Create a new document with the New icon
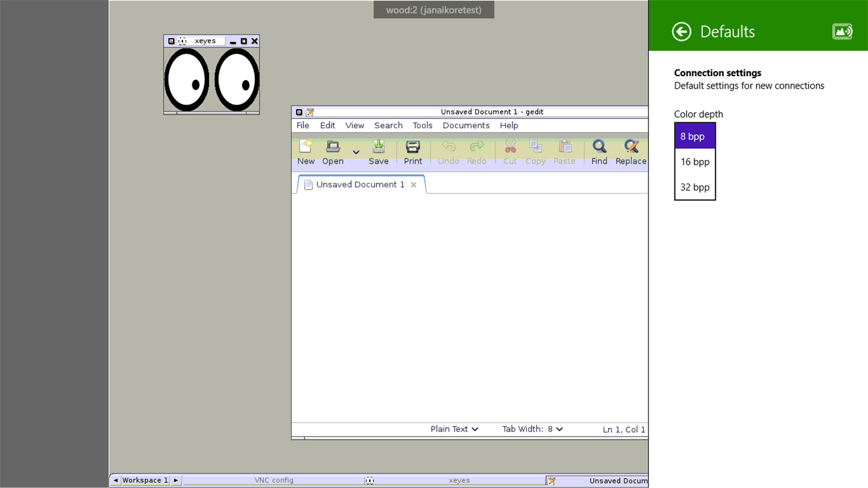This screenshot has height=488, width=868. click(305, 149)
